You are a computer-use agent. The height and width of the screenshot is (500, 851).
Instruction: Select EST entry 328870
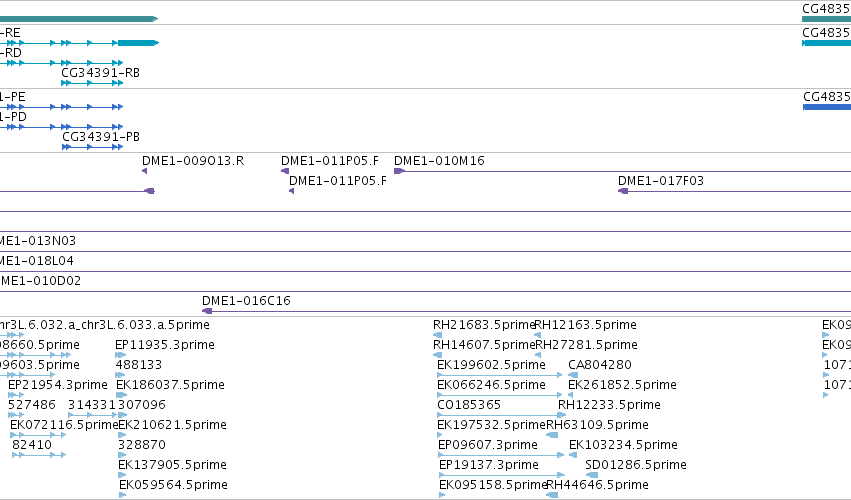142,445
